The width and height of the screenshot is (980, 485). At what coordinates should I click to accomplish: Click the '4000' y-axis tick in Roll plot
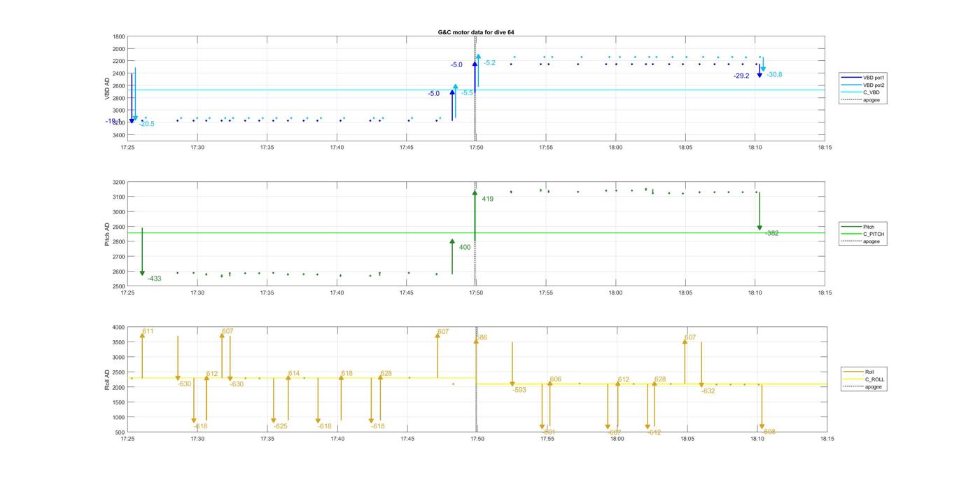coord(119,327)
